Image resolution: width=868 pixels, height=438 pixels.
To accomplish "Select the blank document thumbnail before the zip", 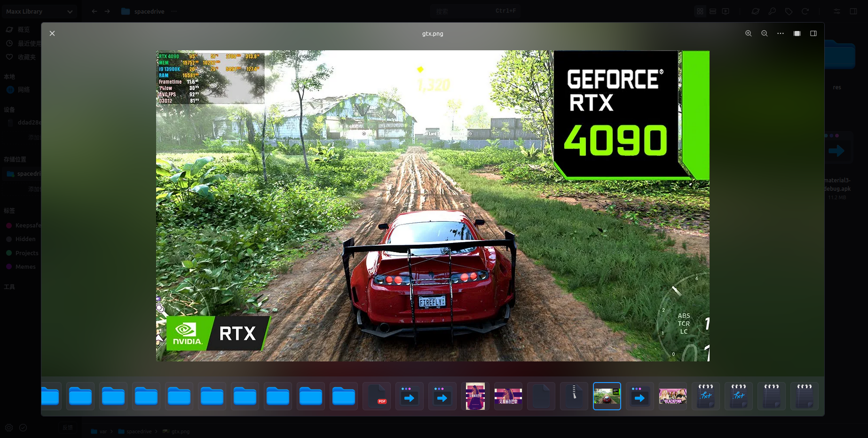I will coord(541,396).
